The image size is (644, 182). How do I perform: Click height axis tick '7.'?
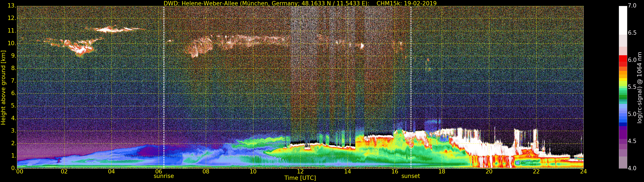pos(13,81)
